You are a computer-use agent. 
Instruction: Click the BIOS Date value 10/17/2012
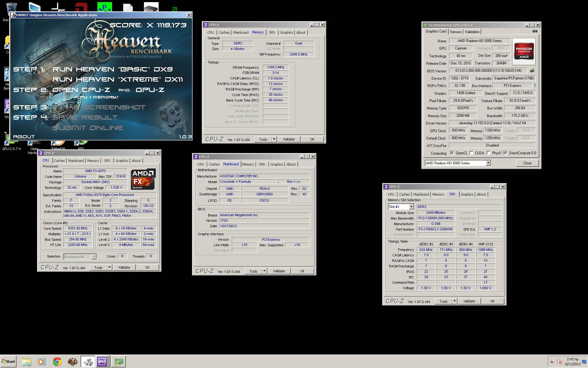tap(265, 226)
